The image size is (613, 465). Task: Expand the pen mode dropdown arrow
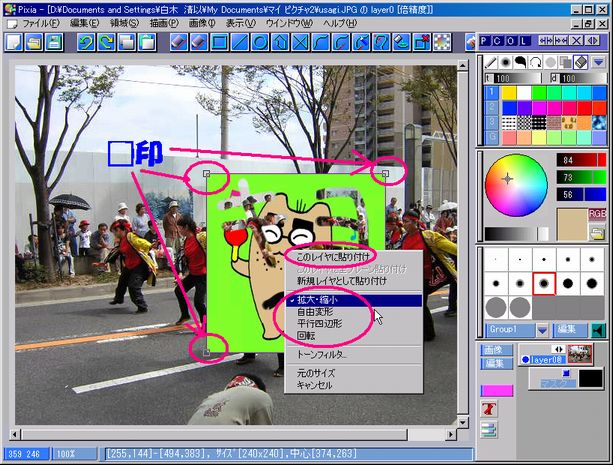[x=598, y=63]
